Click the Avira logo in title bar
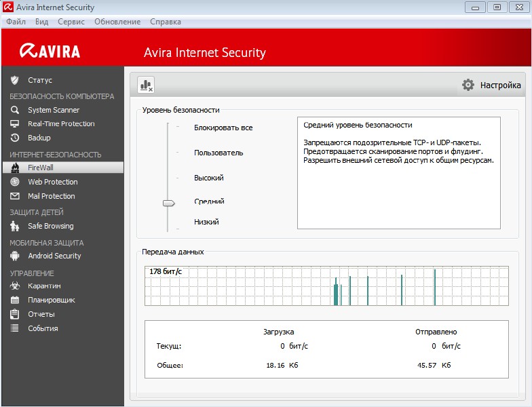532x407 pixels. pos(8,7)
